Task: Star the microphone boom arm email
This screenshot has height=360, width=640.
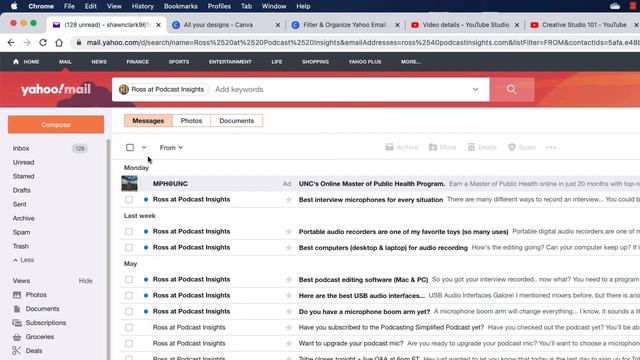Action: click(289, 311)
